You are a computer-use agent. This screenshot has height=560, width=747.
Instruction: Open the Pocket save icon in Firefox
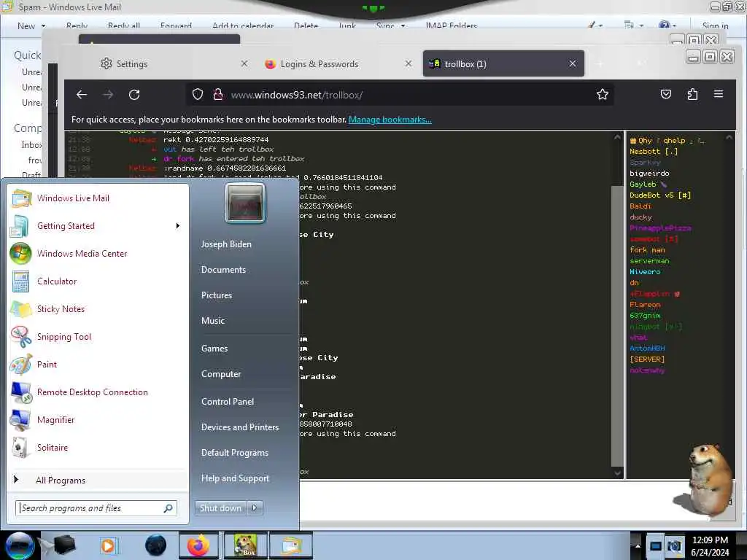click(666, 94)
